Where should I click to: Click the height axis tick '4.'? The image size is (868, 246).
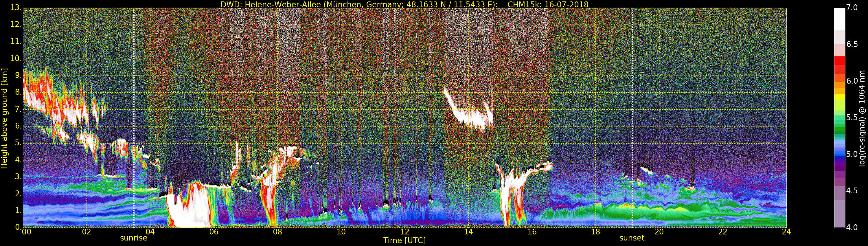pos(18,159)
